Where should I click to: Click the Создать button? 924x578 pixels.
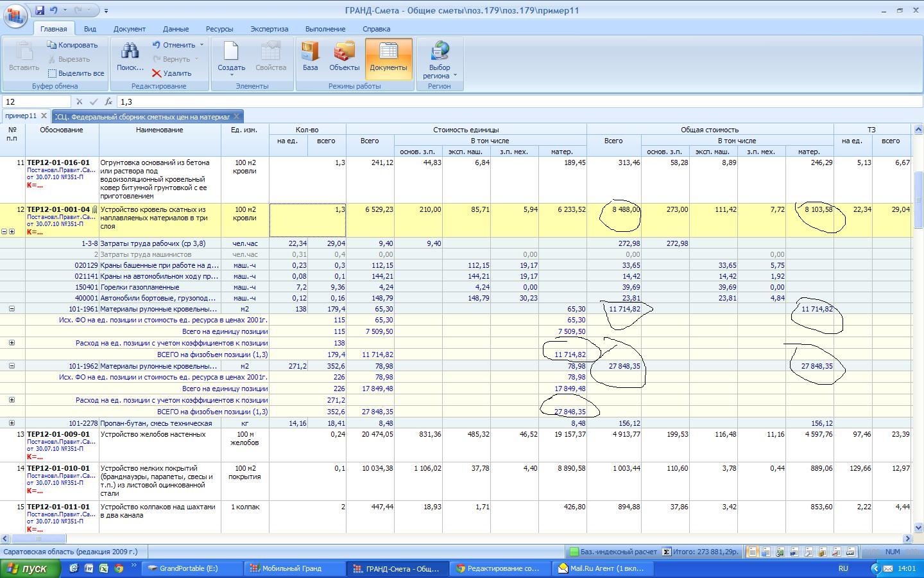point(231,58)
